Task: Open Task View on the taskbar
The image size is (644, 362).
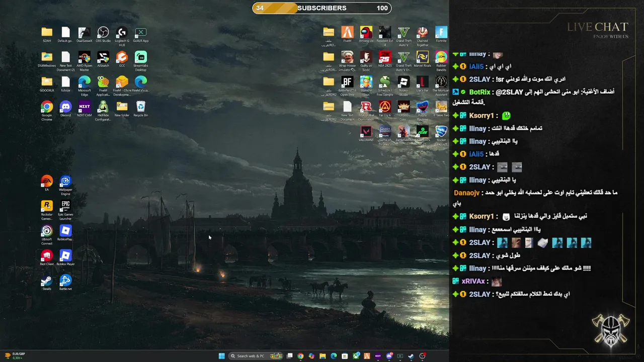Action: (289, 356)
